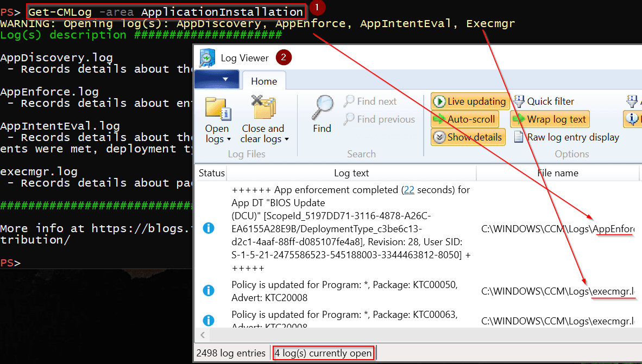Toggle Show details option
This screenshot has width=642, height=364.
[468, 137]
